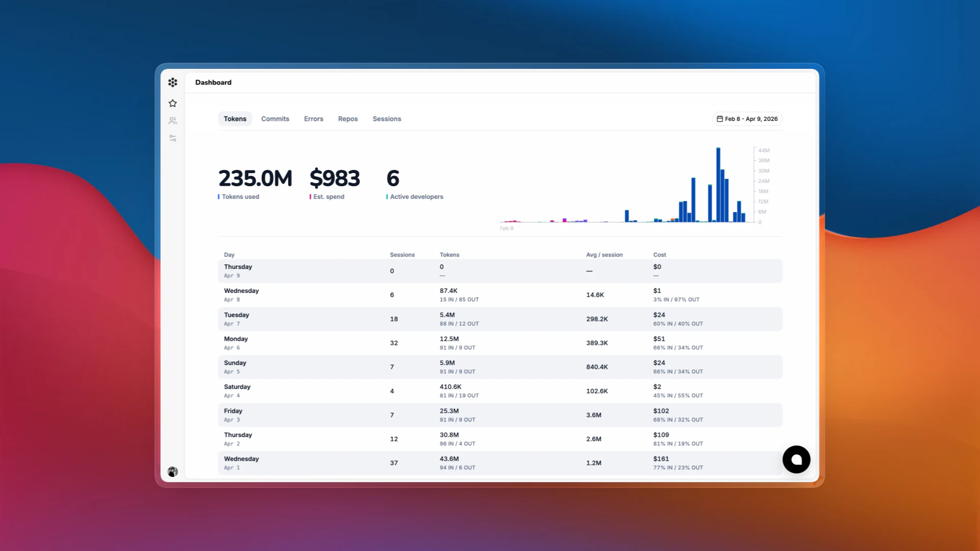
Task: Select the Monday Apr 6 table row
Action: [500, 343]
